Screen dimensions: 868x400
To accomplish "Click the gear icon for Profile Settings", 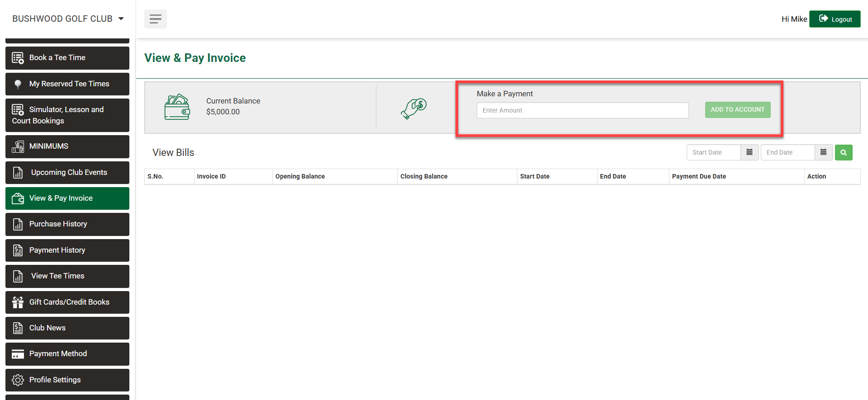I will [18, 380].
